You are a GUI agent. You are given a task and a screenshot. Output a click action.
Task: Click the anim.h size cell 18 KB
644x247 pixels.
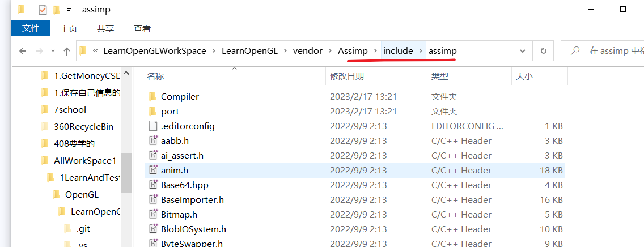pyautogui.click(x=551, y=171)
